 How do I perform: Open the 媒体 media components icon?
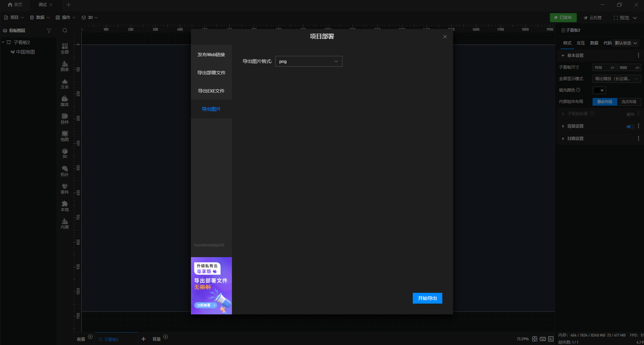(65, 101)
